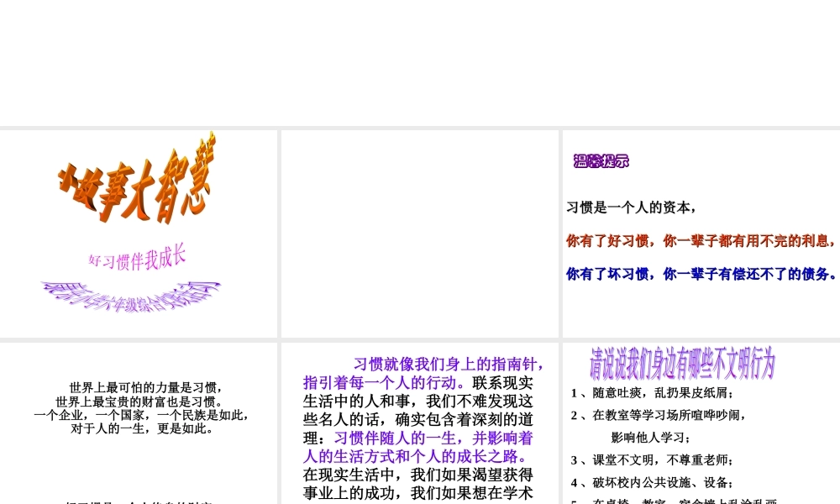
Task: Click item 4、破坏校内公共设施、设备
Action: [652, 482]
